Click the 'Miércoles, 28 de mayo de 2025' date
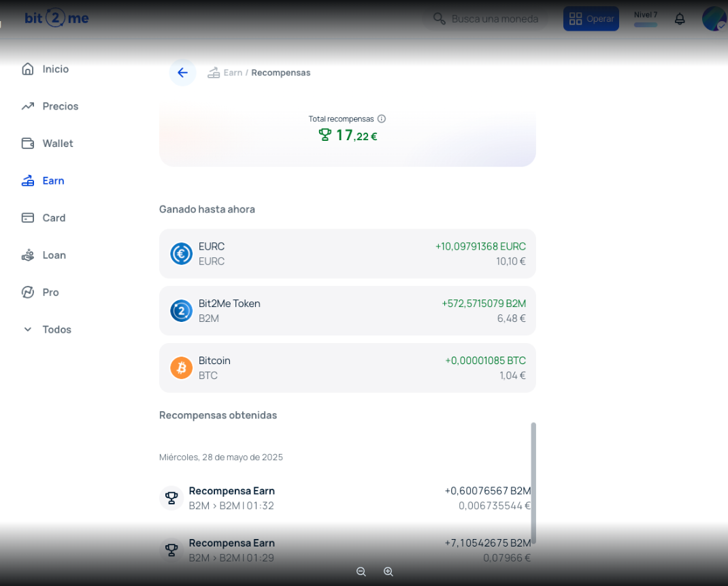The width and height of the screenshot is (728, 586). (x=221, y=457)
